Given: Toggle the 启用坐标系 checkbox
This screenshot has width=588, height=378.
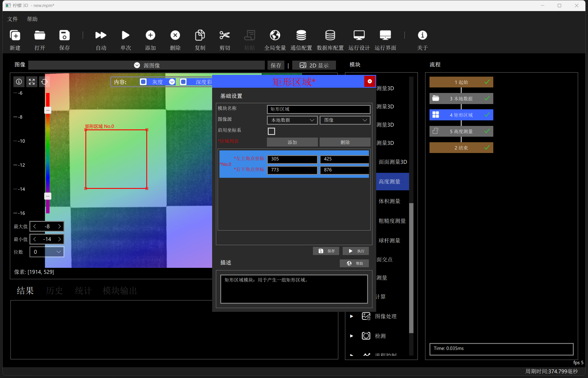Looking at the screenshot, I should point(271,131).
